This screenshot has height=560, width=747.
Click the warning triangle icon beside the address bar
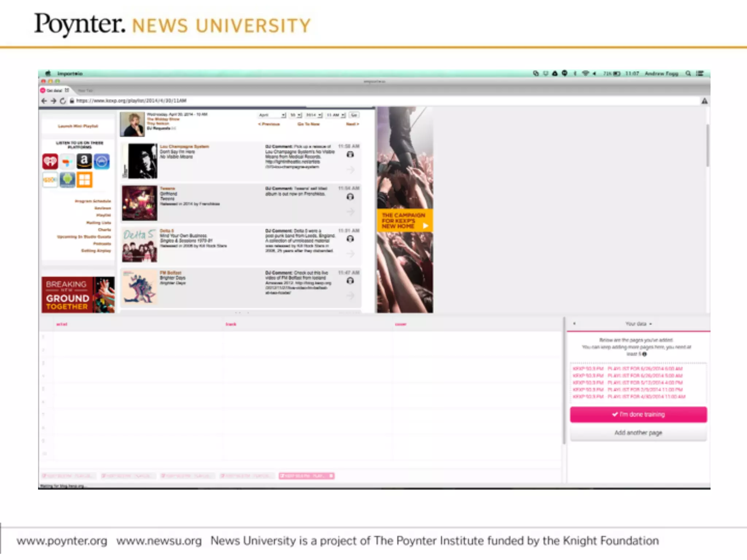tap(704, 101)
